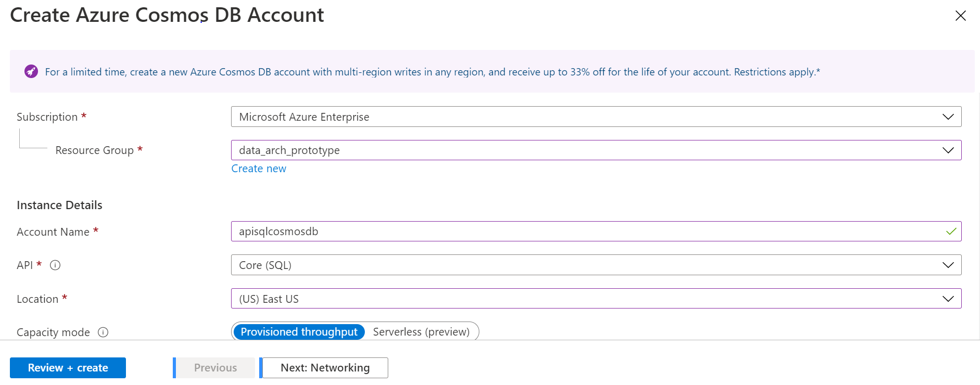Open the Location dropdown chevron
Image resolution: width=980 pixels, height=385 pixels.
[948, 299]
